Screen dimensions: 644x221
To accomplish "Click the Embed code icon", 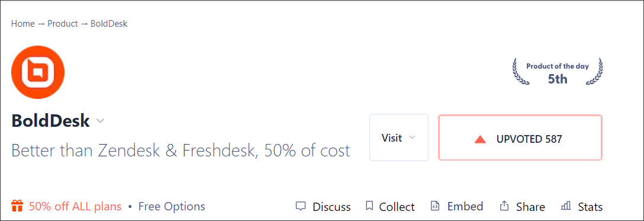I will [x=435, y=206].
